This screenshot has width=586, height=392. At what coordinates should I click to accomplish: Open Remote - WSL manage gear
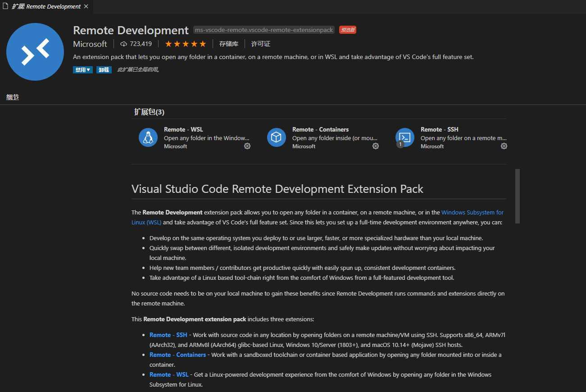pyautogui.click(x=247, y=146)
